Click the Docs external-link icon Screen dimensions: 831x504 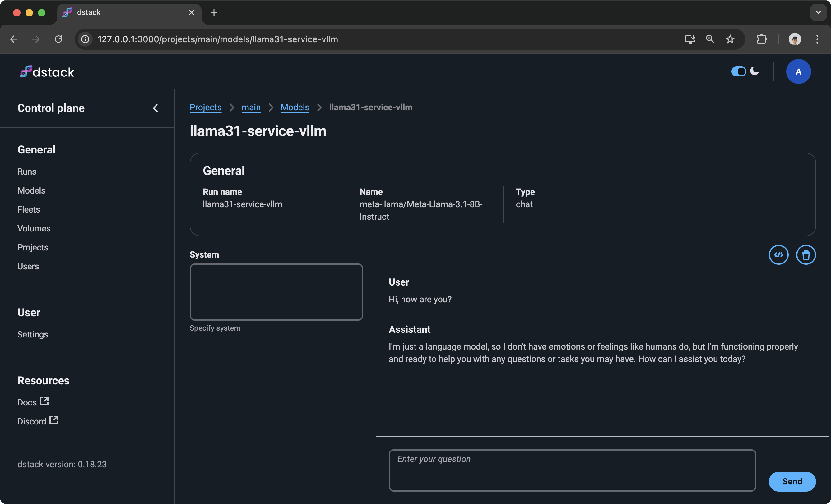pyautogui.click(x=44, y=401)
